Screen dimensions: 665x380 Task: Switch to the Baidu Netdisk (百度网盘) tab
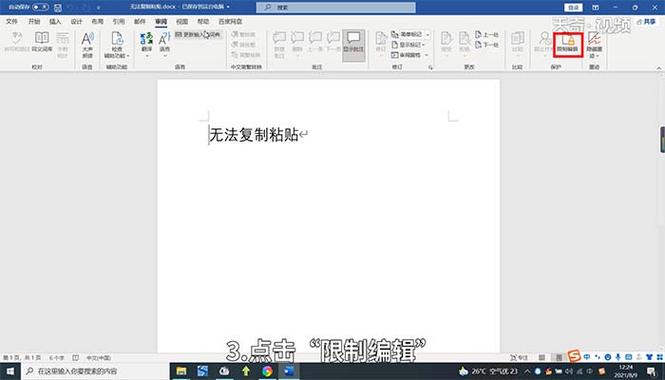(x=230, y=21)
